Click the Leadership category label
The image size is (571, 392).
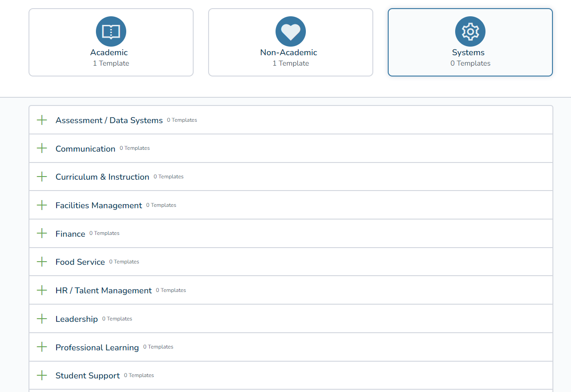point(76,319)
